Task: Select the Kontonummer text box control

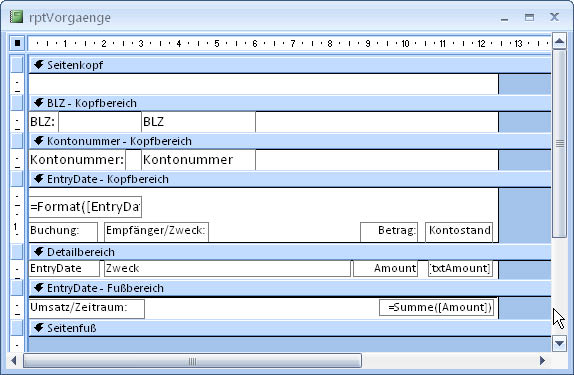Action: pyautogui.click(x=198, y=160)
